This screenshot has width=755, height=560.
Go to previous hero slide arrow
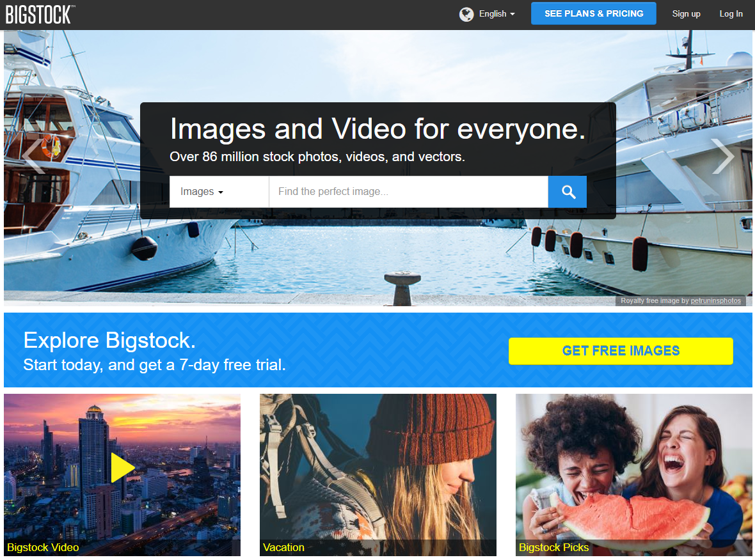coord(34,155)
